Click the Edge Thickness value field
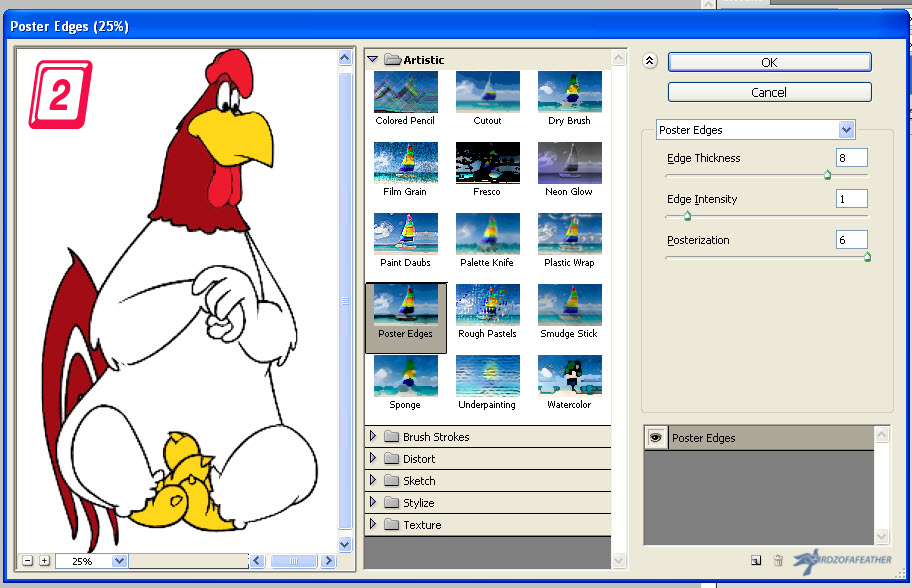912x588 pixels. pyautogui.click(x=852, y=158)
